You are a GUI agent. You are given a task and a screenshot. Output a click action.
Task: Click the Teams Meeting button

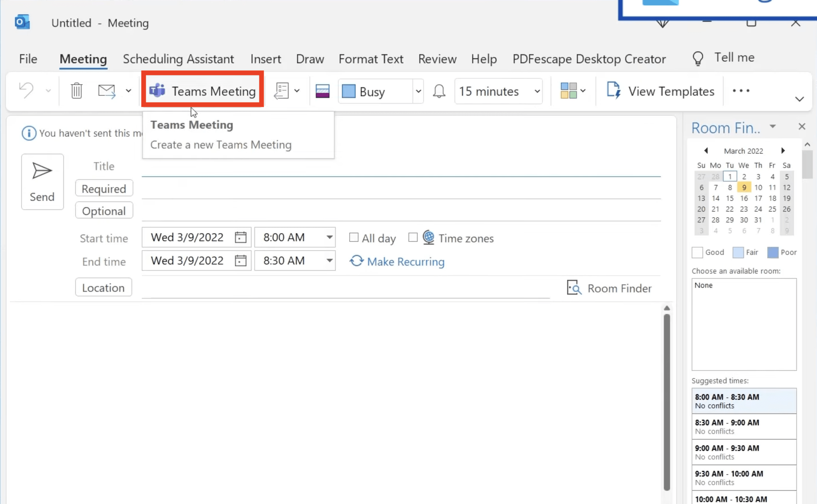(x=202, y=91)
